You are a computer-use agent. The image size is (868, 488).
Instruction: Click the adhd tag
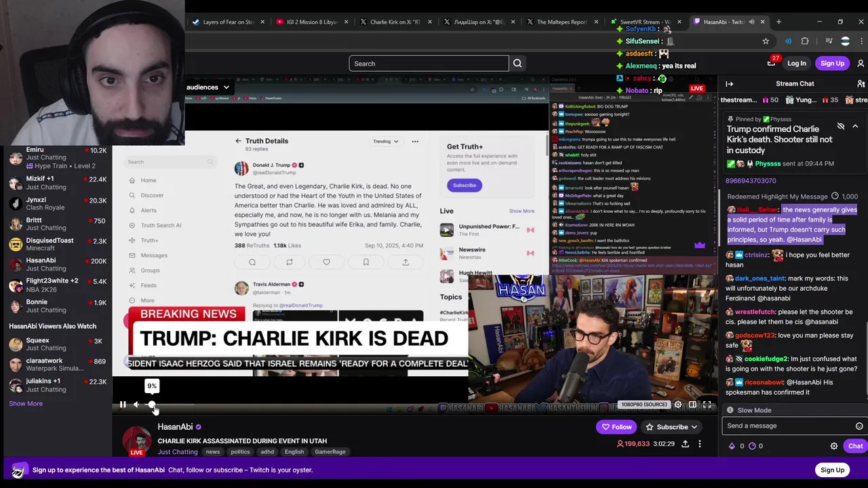[267, 451]
